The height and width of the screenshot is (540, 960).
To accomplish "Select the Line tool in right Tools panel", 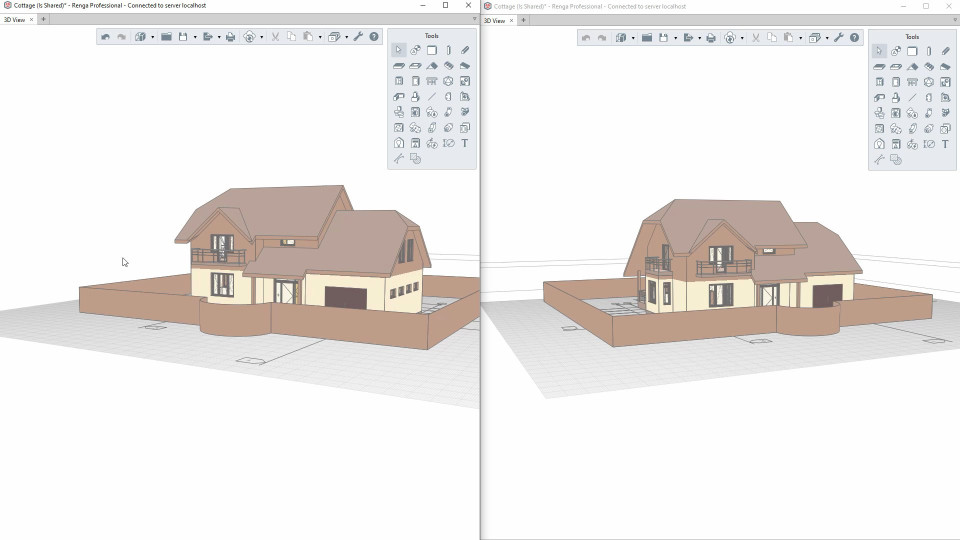I will pyautogui.click(x=912, y=97).
